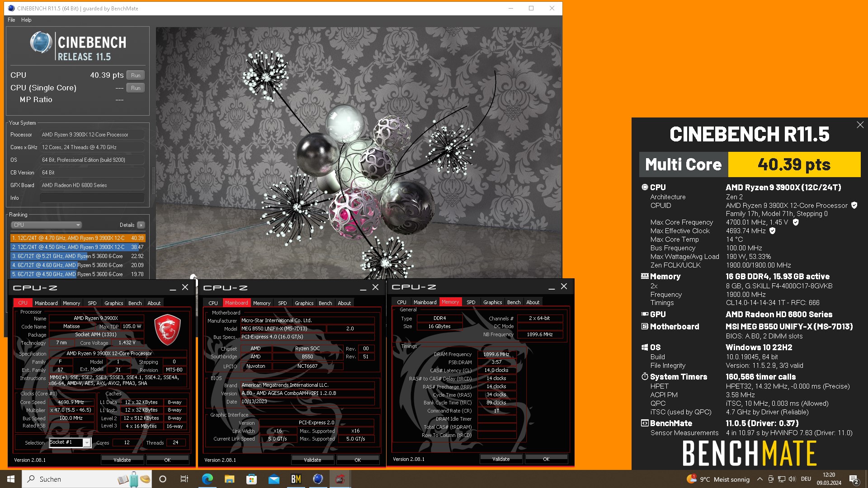Open File Explorer from the taskbar

click(229, 479)
